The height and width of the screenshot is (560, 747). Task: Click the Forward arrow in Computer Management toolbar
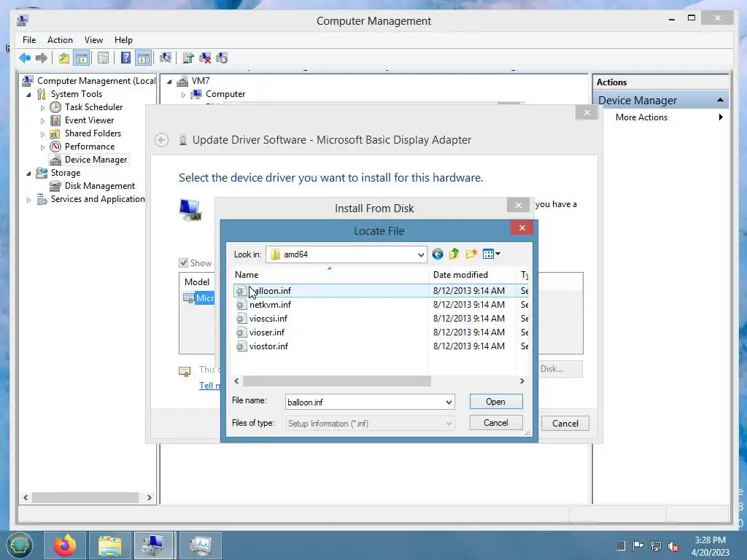point(42,58)
